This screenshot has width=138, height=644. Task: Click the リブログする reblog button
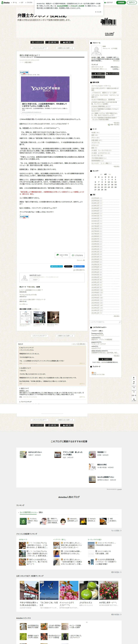pyautogui.click(x=77, y=255)
